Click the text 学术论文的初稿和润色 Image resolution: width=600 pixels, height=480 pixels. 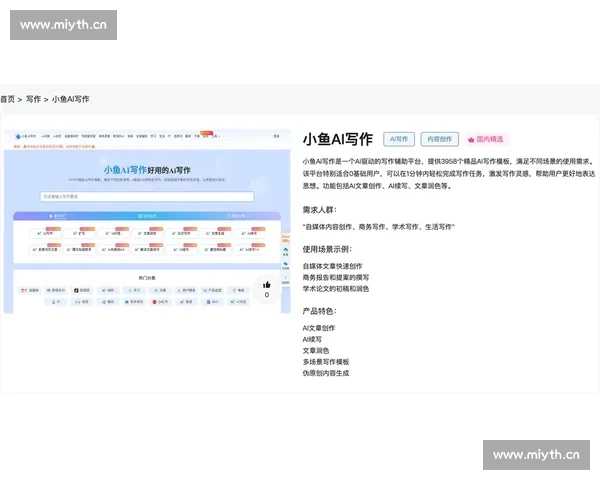pyautogui.click(x=336, y=289)
